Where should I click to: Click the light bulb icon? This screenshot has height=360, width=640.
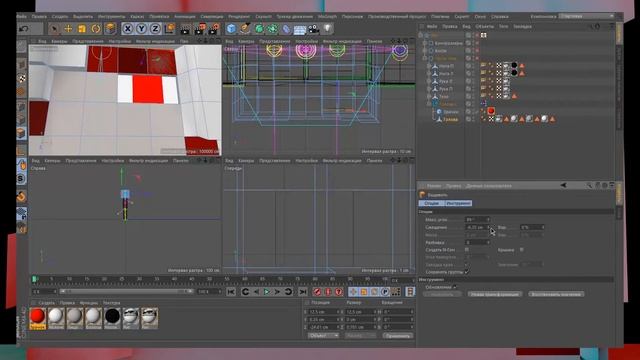tap(327, 28)
